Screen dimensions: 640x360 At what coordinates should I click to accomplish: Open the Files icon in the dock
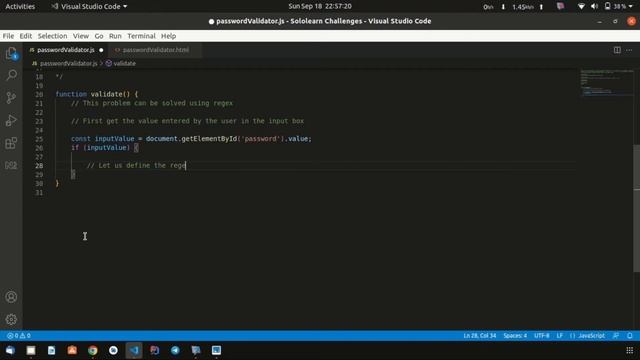(31, 350)
